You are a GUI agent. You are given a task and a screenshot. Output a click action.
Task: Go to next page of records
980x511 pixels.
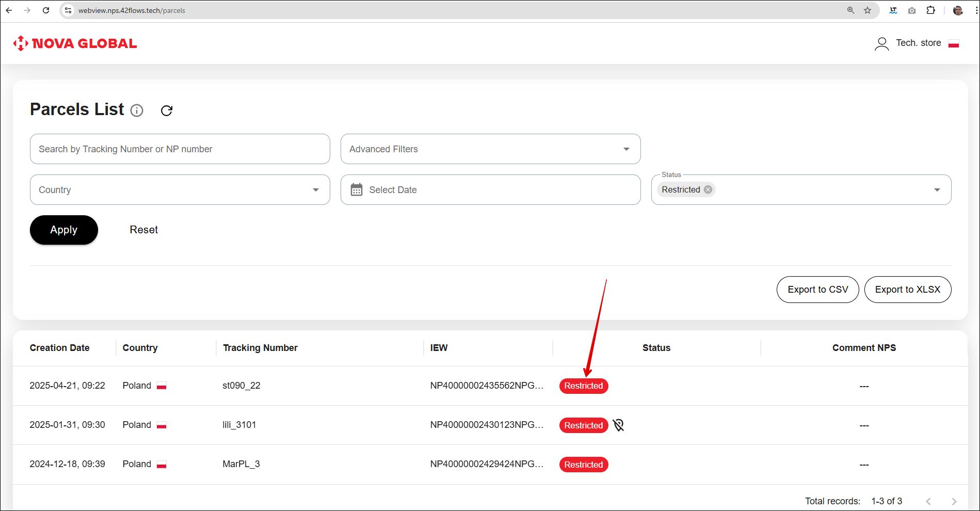coord(954,501)
